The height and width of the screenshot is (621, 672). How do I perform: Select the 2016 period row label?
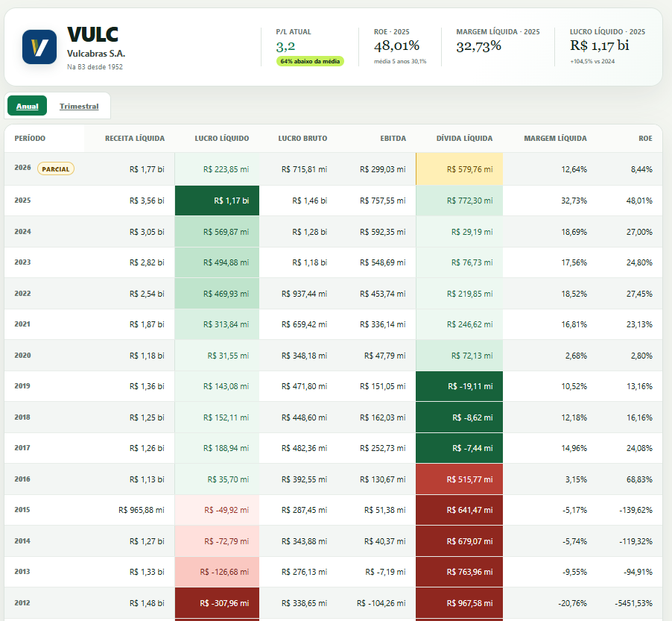22,479
